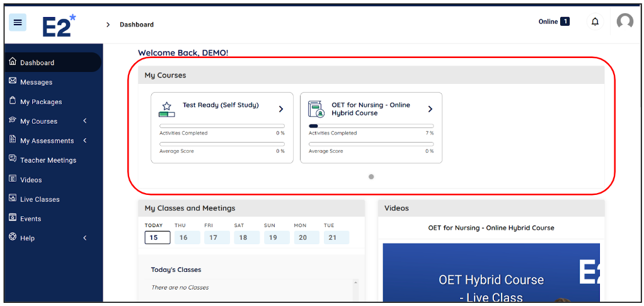Click the hamburger menu icon
This screenshot has height=306, width=644.
tap(18, 23)
